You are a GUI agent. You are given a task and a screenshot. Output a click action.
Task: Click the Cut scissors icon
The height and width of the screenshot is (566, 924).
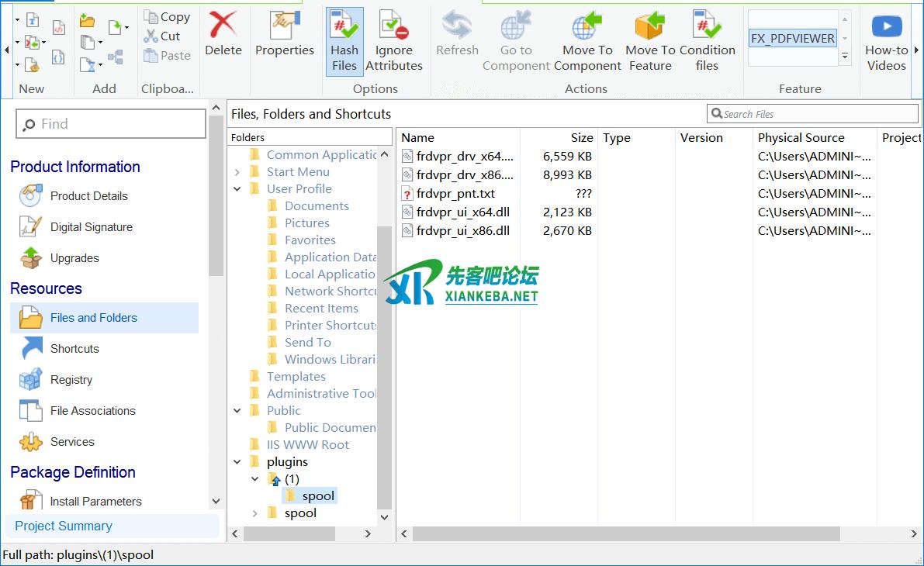point(151,36)
